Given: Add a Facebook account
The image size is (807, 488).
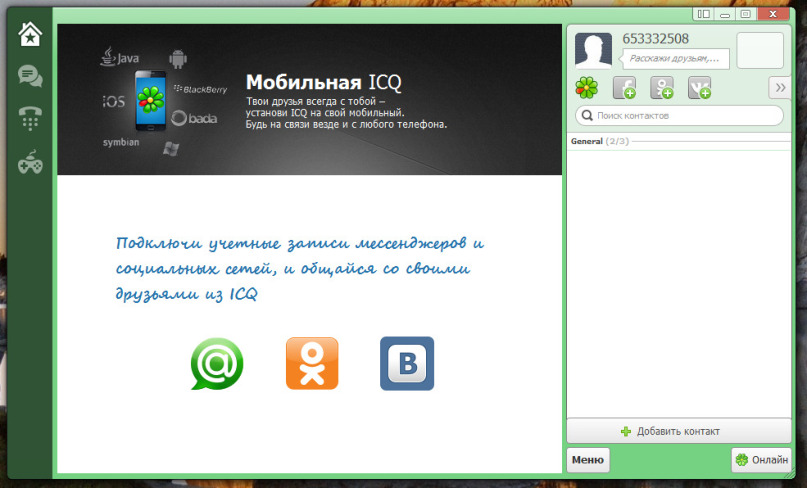Looking at the screenshot, I should [x=624, y=88].
